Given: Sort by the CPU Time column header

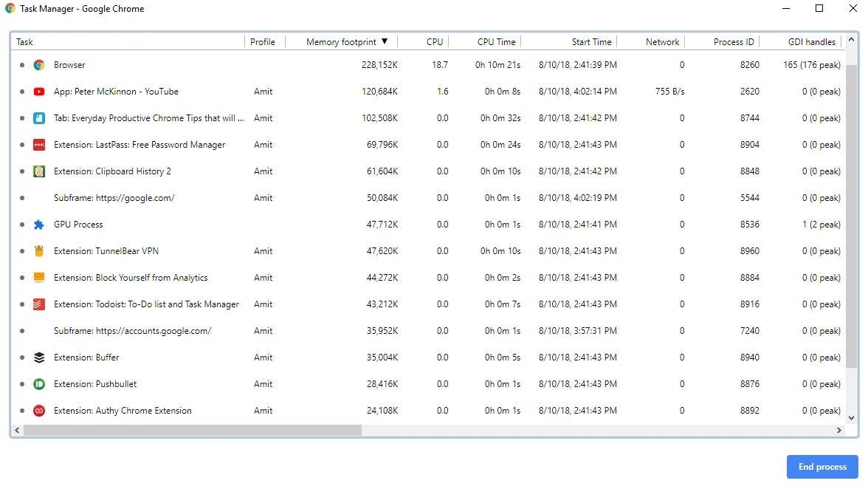Looking at the screenshot, I should pos(497,42).
